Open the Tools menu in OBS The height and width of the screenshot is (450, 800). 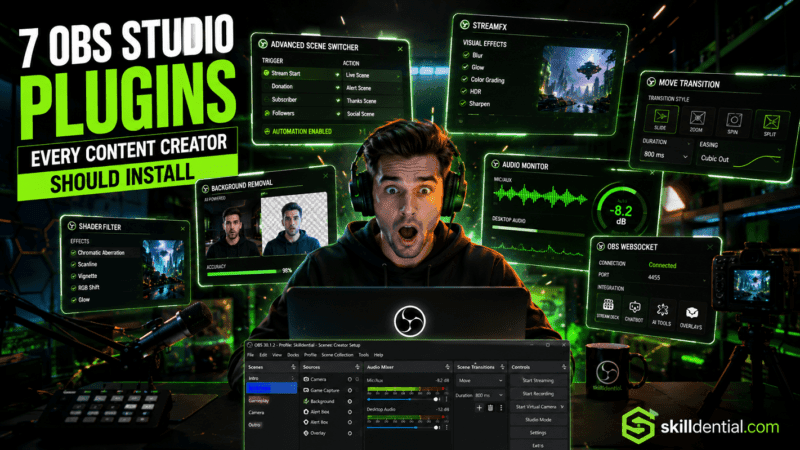363,355
